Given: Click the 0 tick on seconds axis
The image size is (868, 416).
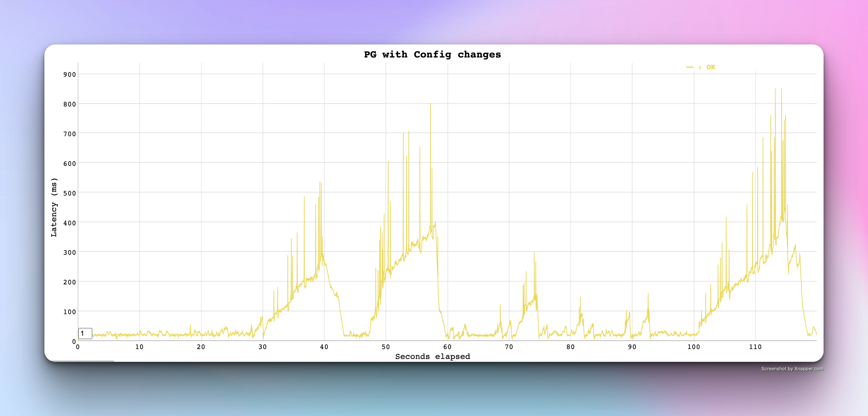Looking at the screenshot, I should pos(78,347).
